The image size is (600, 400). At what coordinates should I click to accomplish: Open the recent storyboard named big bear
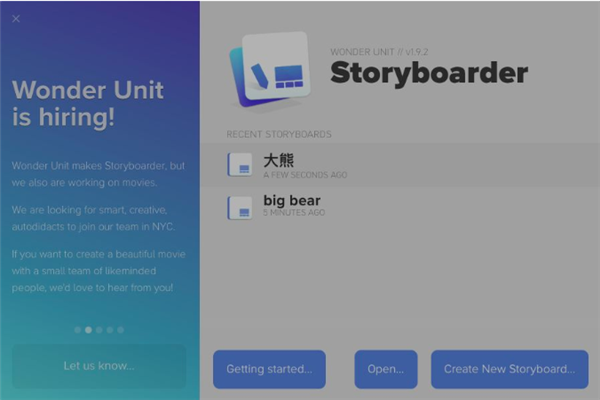click(x=400, y=207)
